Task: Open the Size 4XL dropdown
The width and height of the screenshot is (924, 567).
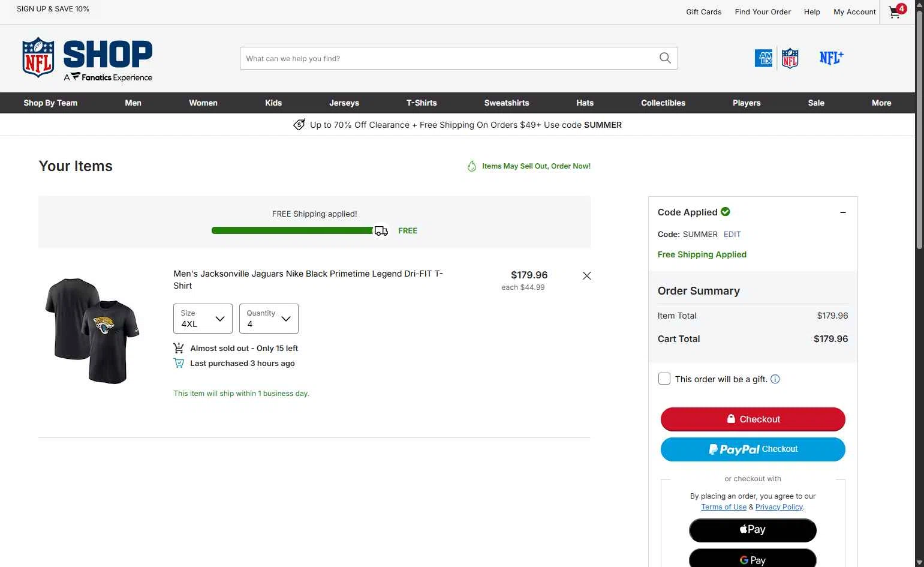Action: 203,319
